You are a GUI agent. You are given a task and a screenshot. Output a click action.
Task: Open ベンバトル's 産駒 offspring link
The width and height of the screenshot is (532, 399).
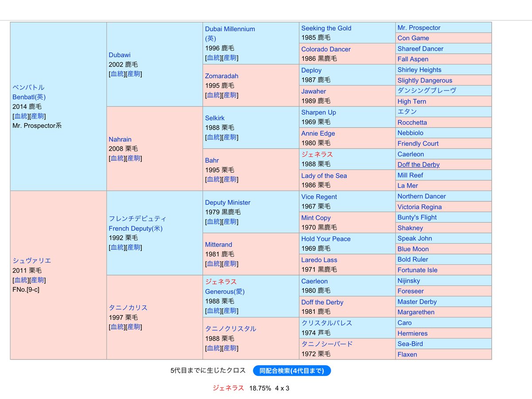[37, 116]
